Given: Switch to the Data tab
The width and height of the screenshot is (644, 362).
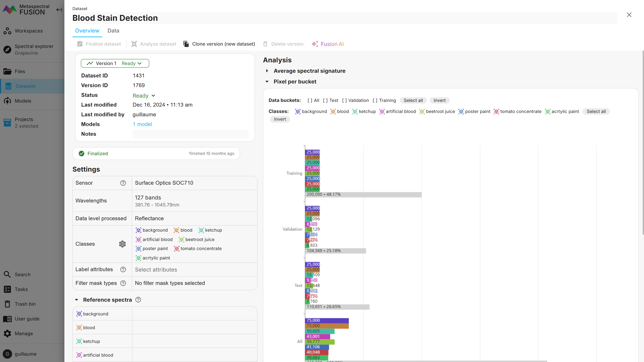Looking at the screenshot, I should 113,31.
